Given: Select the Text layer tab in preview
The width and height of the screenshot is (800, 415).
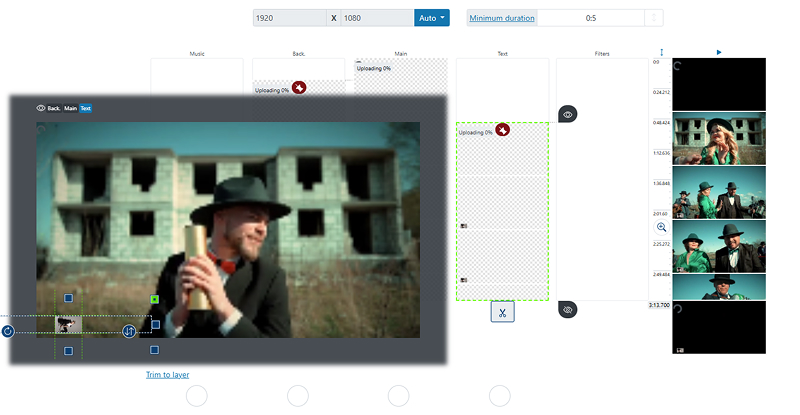Looking at the screenshot, I should 86,108.
